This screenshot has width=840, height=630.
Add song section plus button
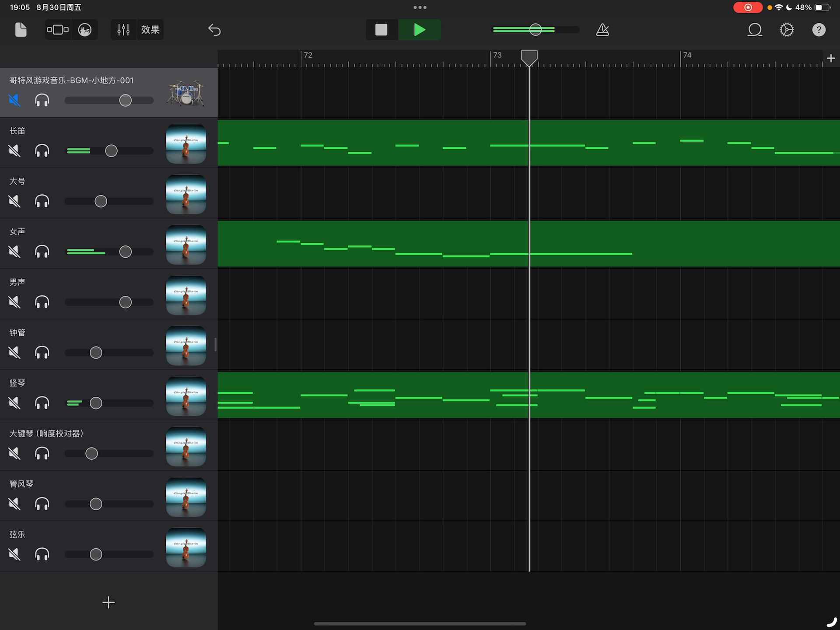click(831, 58)
